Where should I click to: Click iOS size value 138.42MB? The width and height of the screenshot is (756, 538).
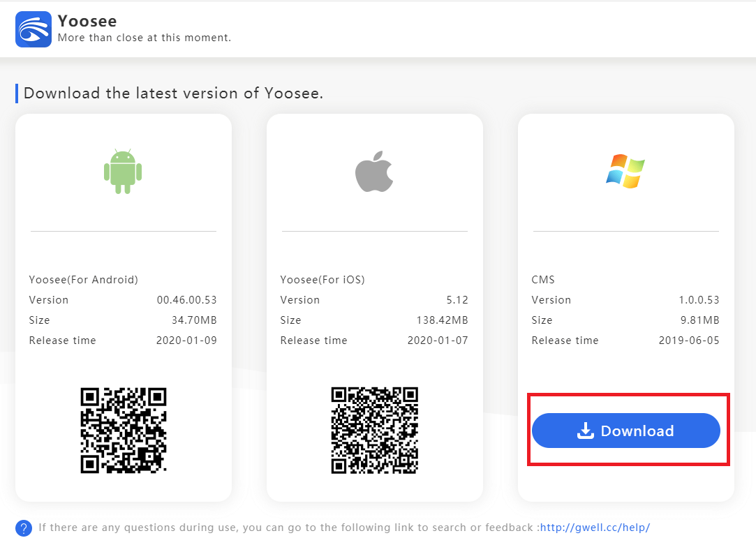pyautogui.click(x=442, y=320)
